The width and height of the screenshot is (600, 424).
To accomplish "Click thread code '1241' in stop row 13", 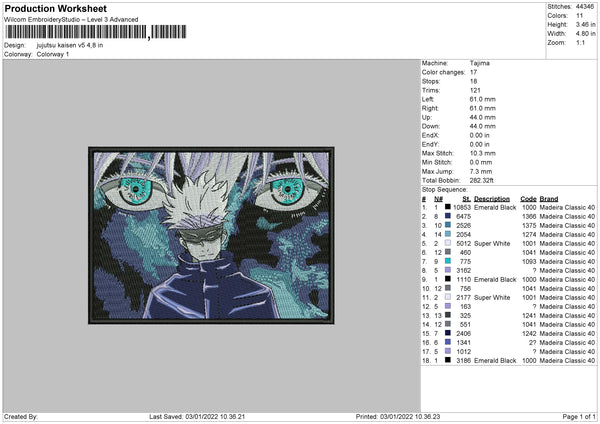I will tap(529, 315).
